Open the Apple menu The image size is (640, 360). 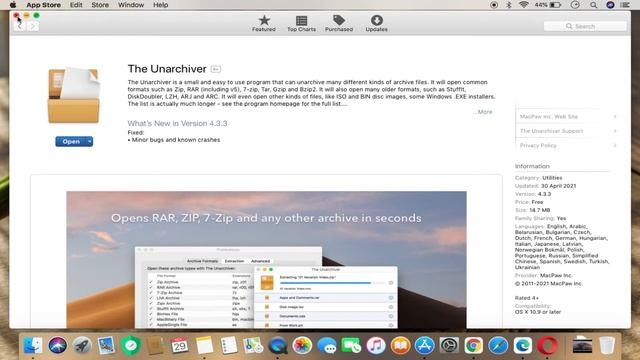pos(13,5)
